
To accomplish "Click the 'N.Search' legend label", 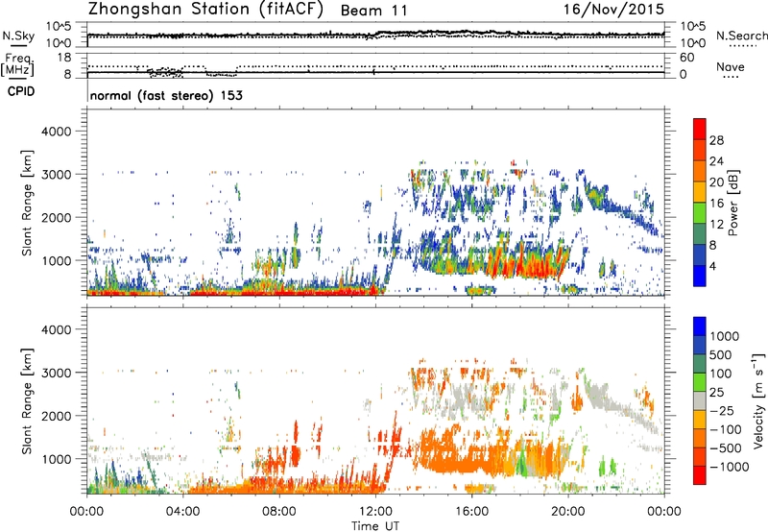I will click(741, 36).
